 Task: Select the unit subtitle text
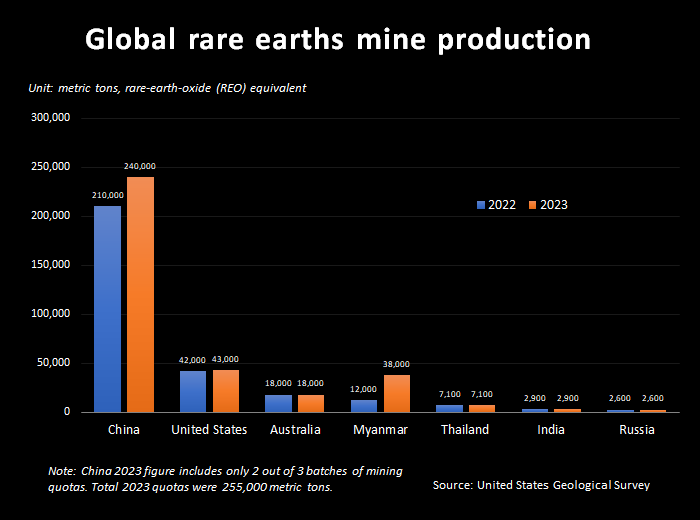tap(167, 88)
